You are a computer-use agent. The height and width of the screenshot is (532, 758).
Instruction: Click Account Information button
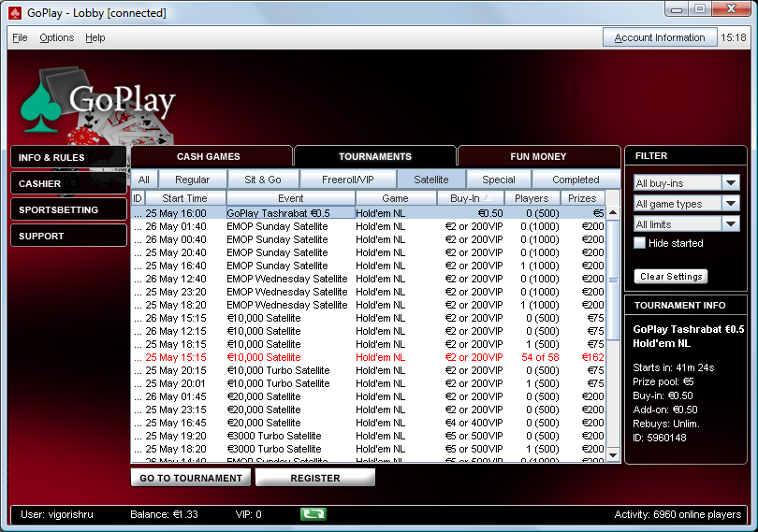pyautogui.click(x=660, y=37)
